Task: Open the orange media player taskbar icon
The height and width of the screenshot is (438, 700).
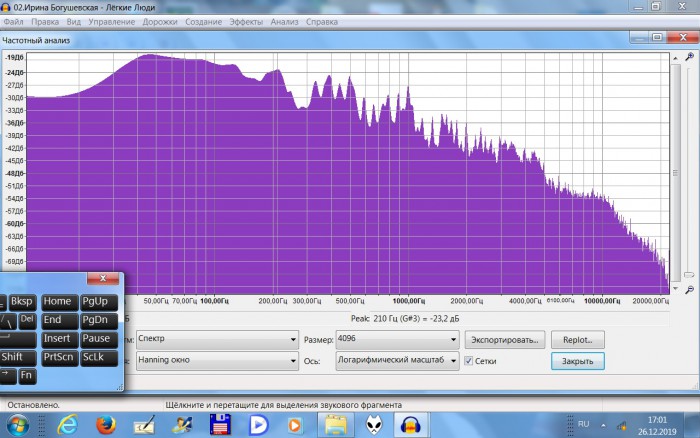Action: click(x=294, y=425)
